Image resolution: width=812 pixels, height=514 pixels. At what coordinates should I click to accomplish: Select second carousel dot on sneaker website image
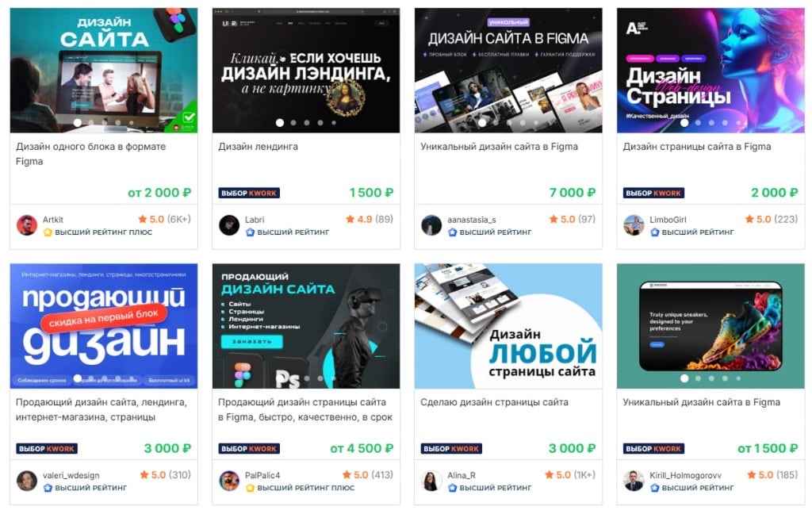[698, 378]
